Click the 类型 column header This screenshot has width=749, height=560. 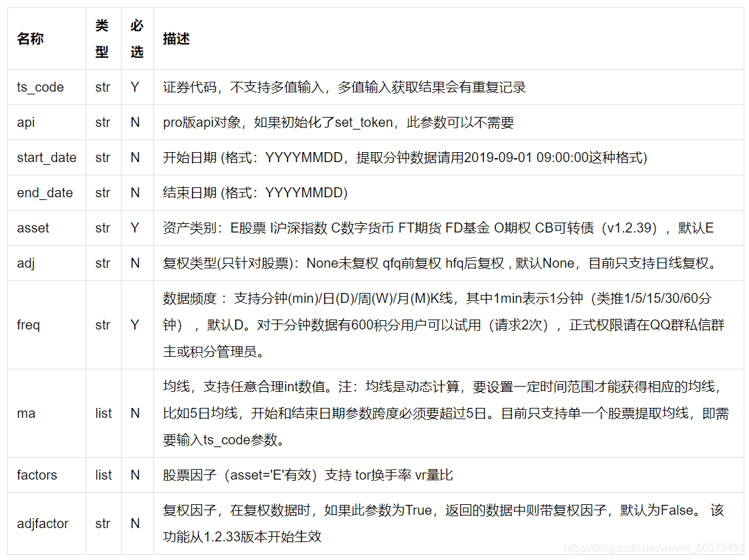pos(102,39)
